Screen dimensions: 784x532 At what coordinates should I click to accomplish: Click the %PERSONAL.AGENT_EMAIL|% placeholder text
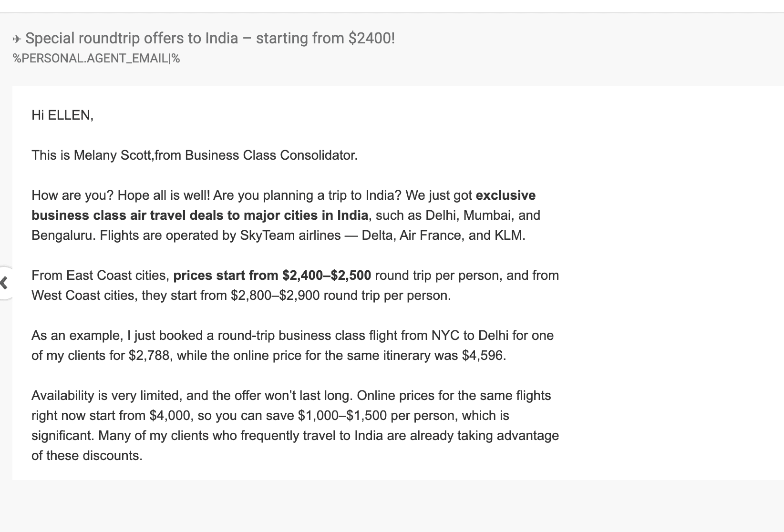tap(96, 59)
